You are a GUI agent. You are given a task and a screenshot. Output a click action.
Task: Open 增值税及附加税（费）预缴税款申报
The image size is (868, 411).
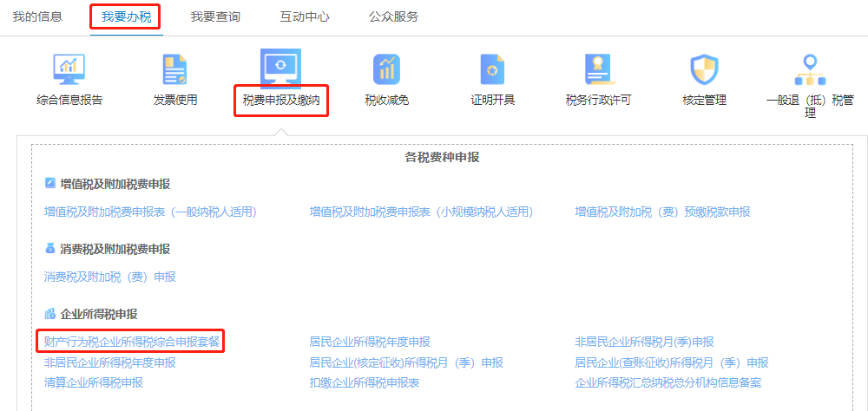click(662, 212)
